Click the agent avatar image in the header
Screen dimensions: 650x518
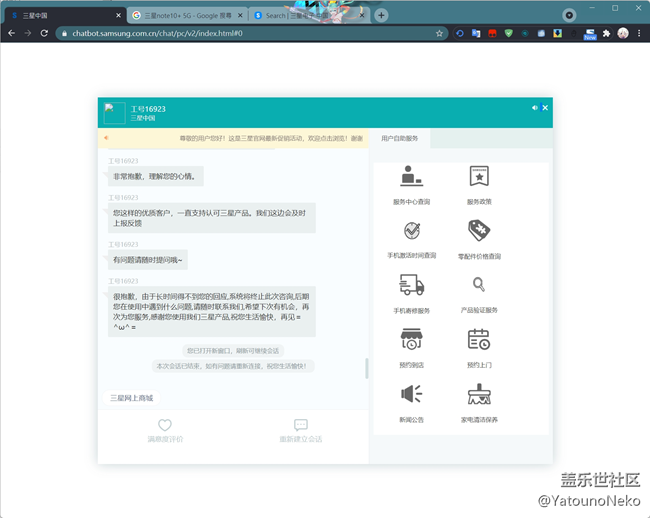click(x=114, y=113)
